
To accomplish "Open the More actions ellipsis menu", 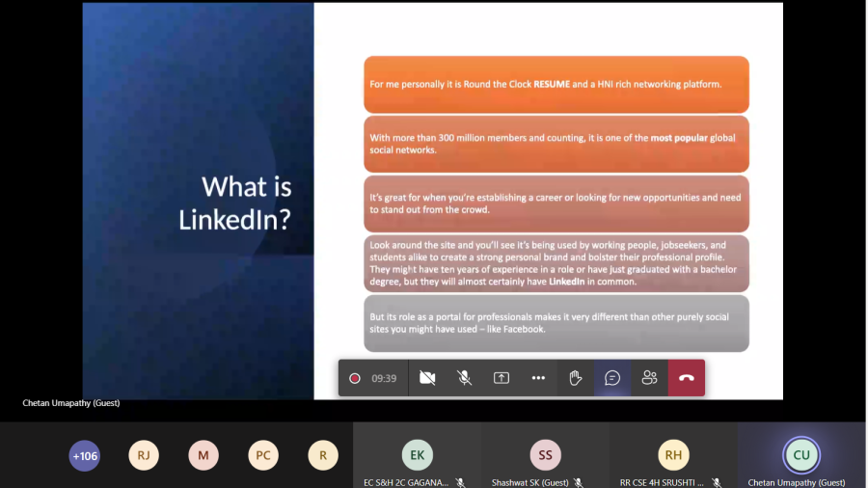I will pyautogui.click(x=538, y=378).
